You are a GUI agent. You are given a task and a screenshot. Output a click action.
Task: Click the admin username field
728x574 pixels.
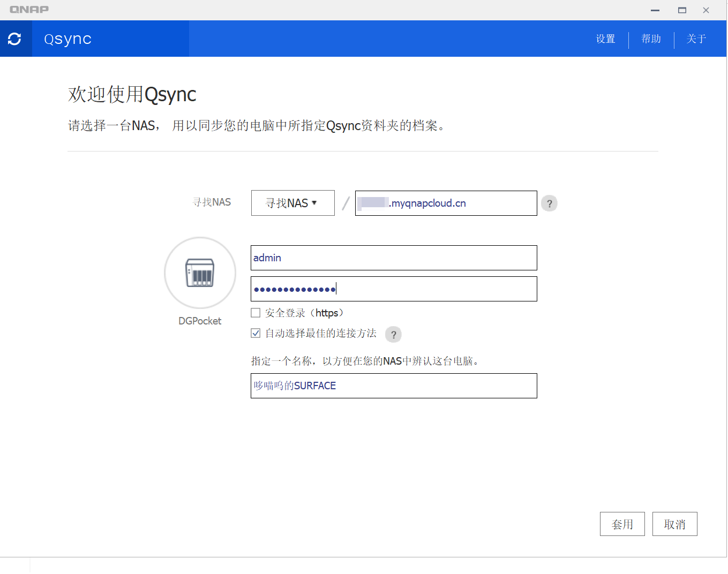click(x=394, y=258)
